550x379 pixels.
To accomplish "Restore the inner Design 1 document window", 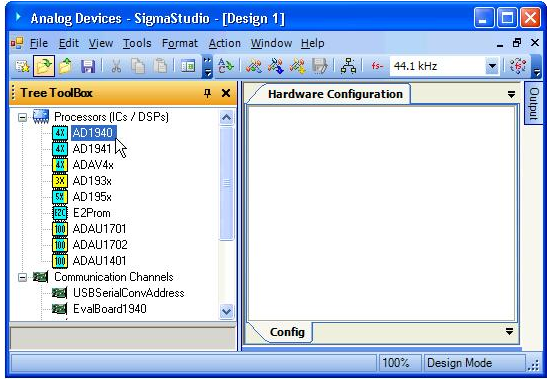I will [x=517, y=43].
